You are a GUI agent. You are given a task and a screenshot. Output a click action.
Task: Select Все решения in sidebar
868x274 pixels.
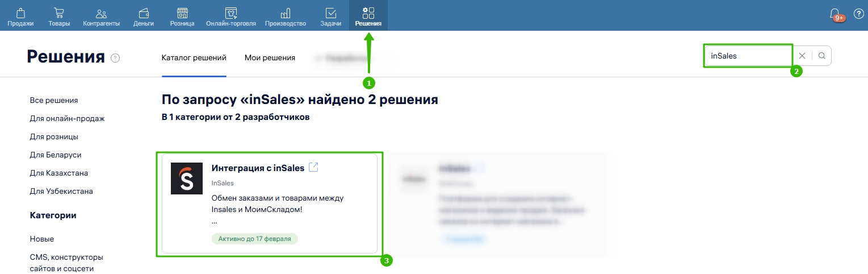(54, 100)
